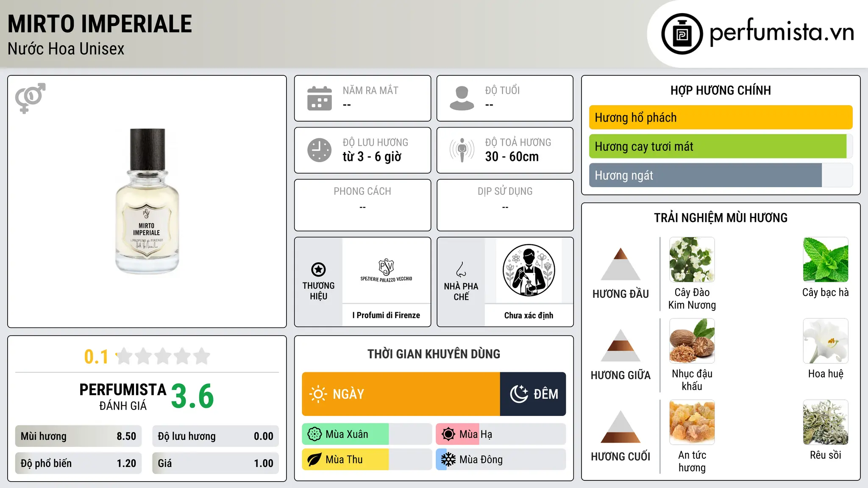Click the sun icon for Mùa Hạ

(448, 434)
